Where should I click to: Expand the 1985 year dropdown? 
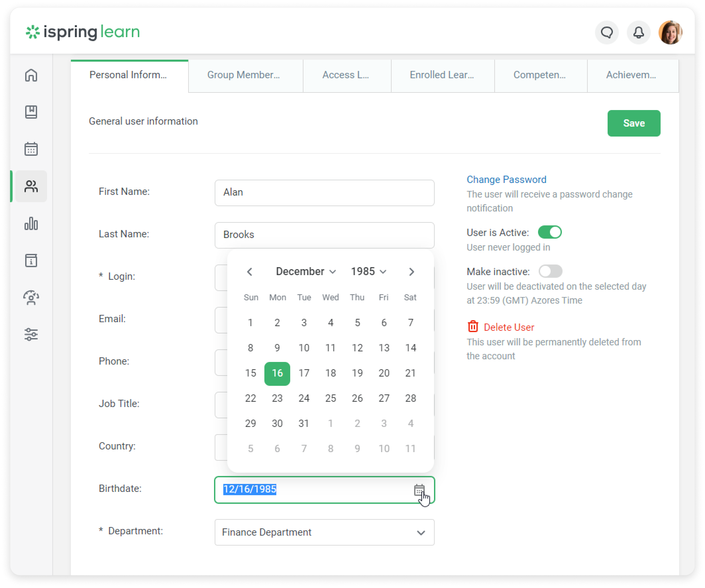(x=368, y=271)
